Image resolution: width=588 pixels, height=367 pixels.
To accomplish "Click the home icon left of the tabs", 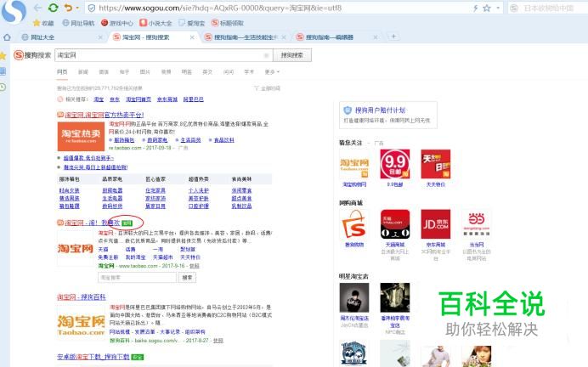I will point(7,37).
